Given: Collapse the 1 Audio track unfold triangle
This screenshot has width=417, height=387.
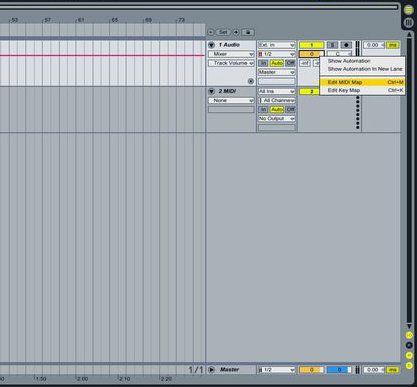Looking at the screenshot, I should [211, 45].
